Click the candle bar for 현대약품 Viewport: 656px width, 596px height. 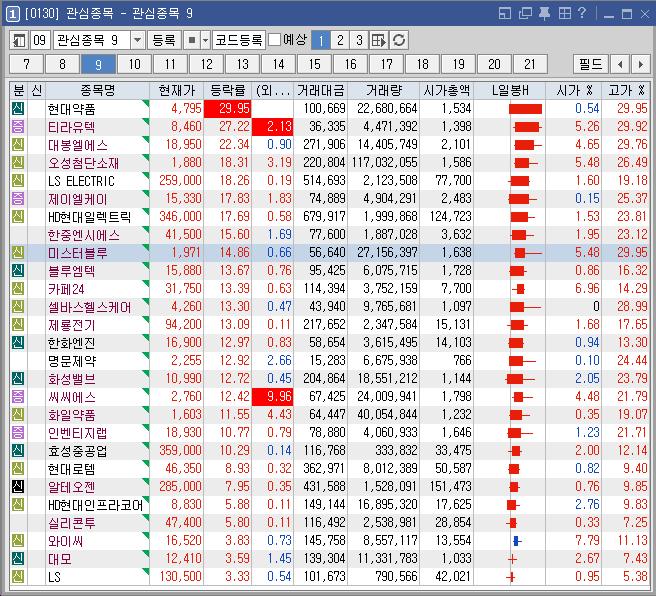click(x=525, y=109)
